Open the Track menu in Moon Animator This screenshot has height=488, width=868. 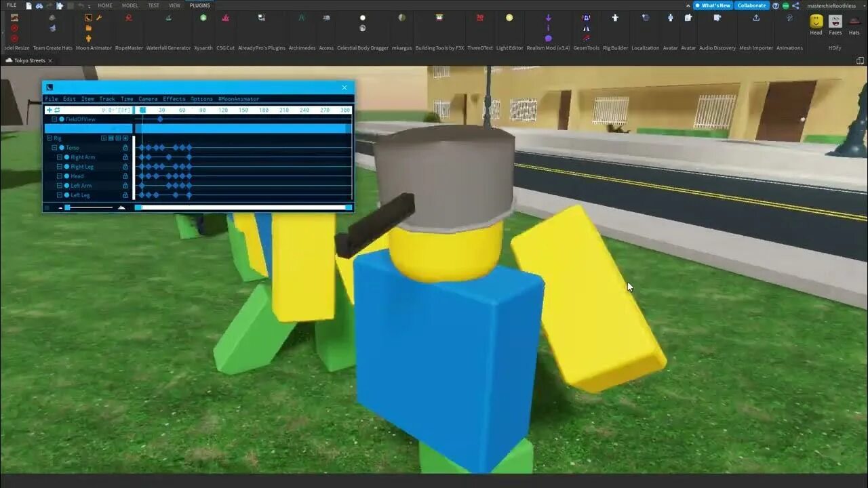[x=107, y=99]
